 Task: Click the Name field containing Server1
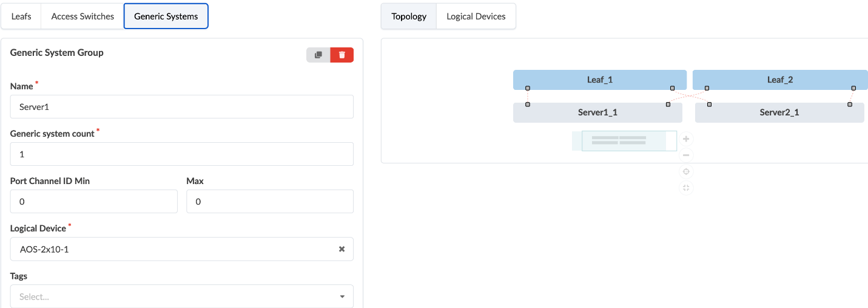click(181, 106)
